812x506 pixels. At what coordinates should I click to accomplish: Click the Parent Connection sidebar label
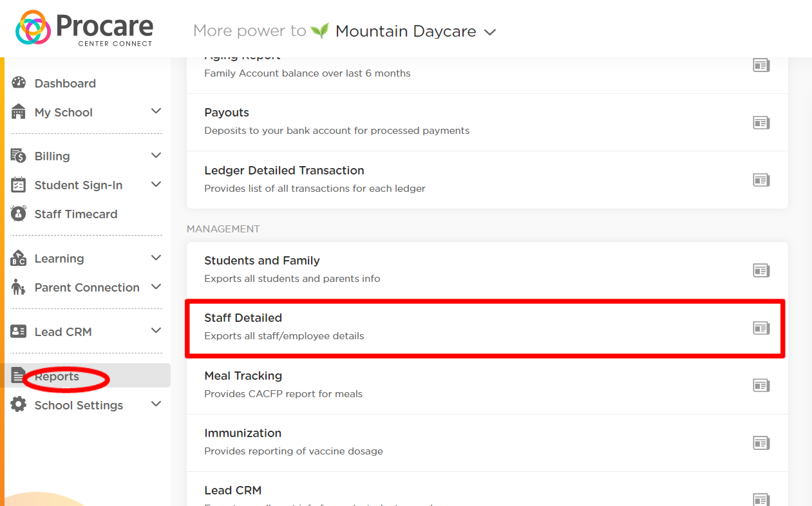pos(87,287)
